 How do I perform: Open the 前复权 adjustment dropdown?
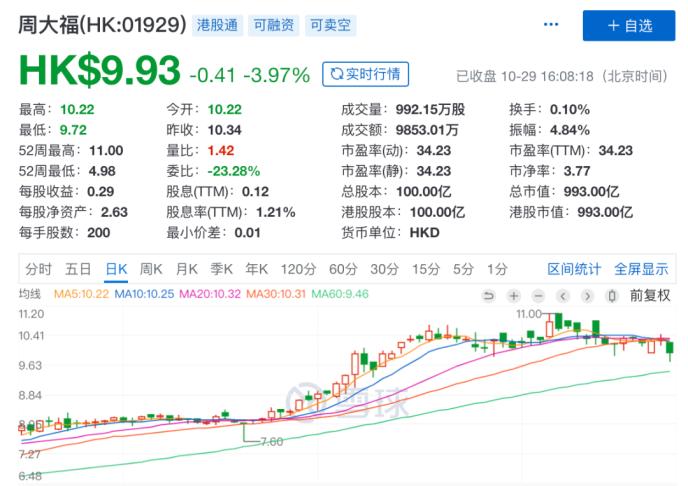650,296
